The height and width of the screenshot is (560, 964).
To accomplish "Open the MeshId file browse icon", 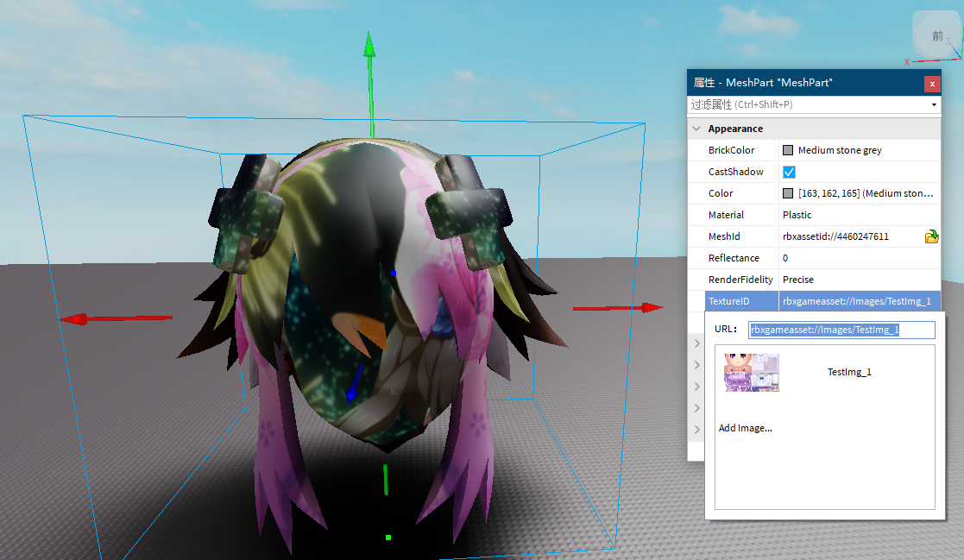I will pos(931,236).
